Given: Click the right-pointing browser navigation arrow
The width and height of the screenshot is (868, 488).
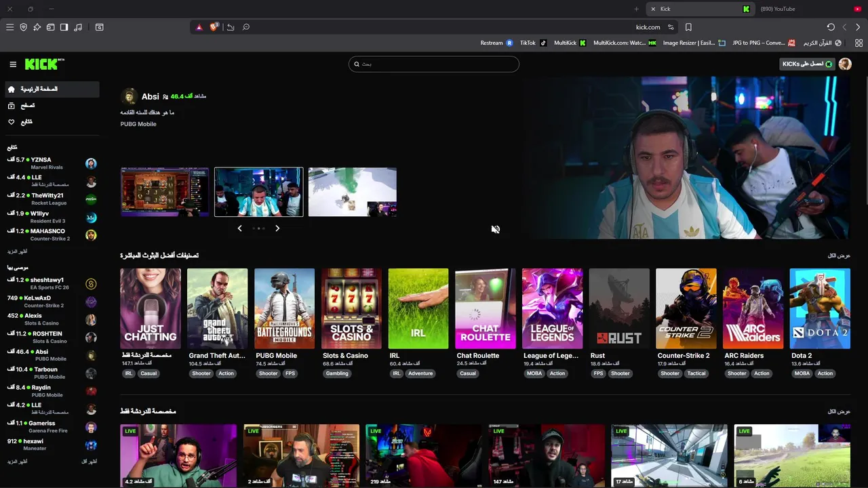Looking at the screenshot, I should 858,27.
